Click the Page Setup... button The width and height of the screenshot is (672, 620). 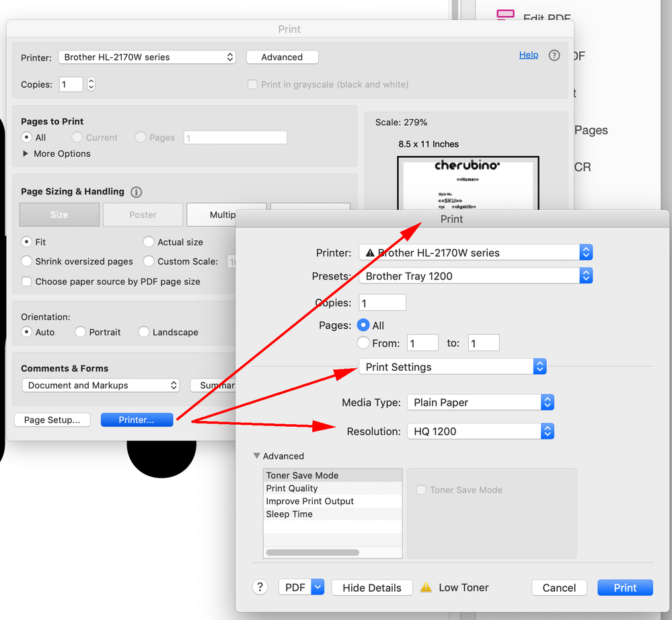[52, 420]
